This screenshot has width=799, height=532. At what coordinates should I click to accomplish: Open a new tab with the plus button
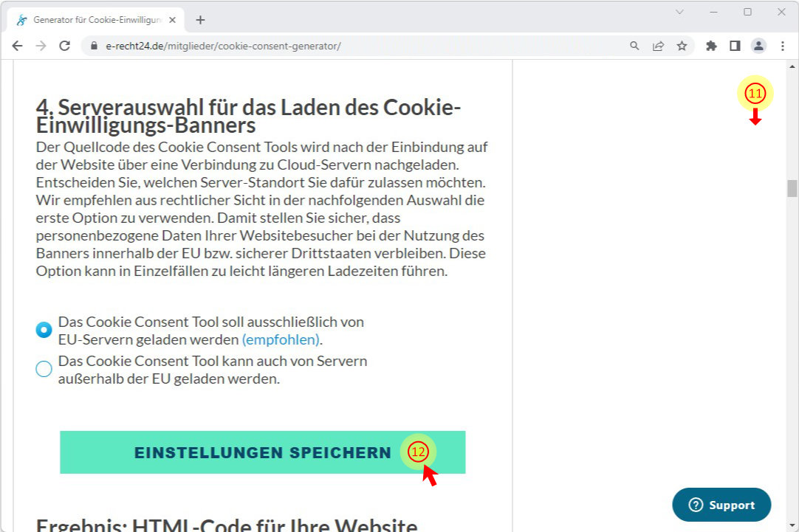pos(200,20)
